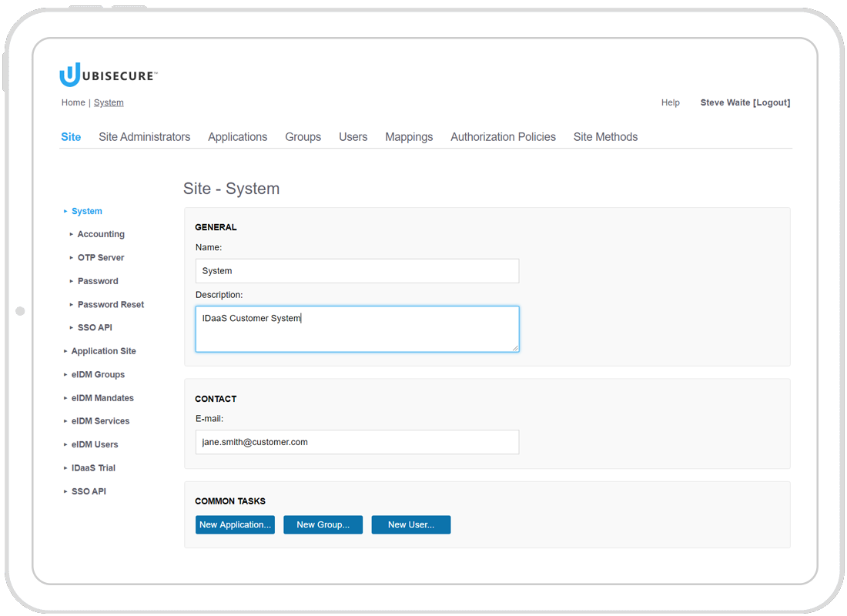Open the Applications tab

tap(238, 137)
